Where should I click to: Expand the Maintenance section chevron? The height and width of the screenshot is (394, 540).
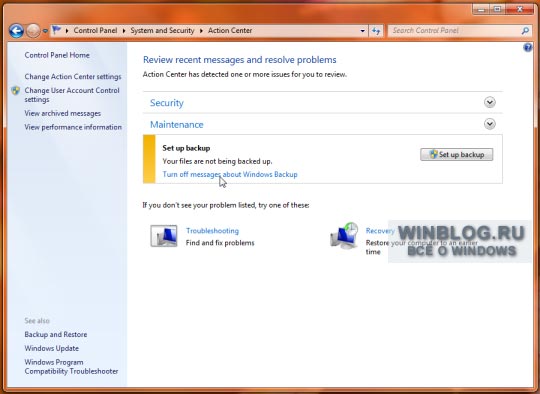pos(489,124)
